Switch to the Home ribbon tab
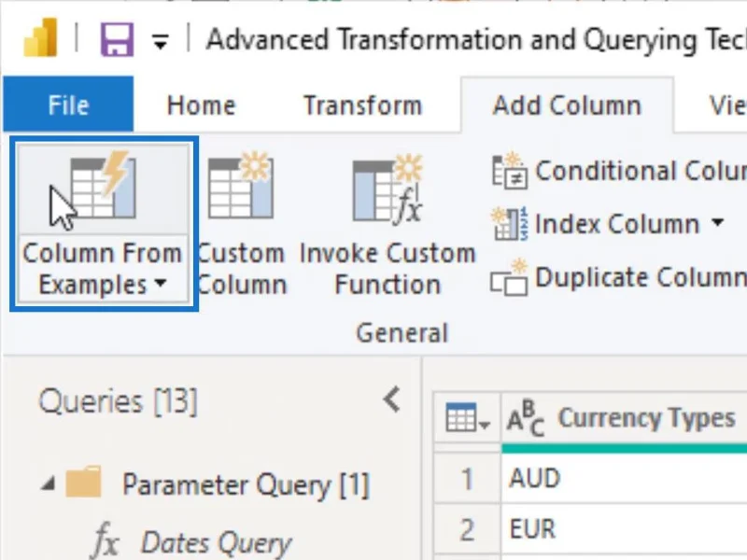The image size is (747, 560). pyautogui.click(x=201, y=105)
